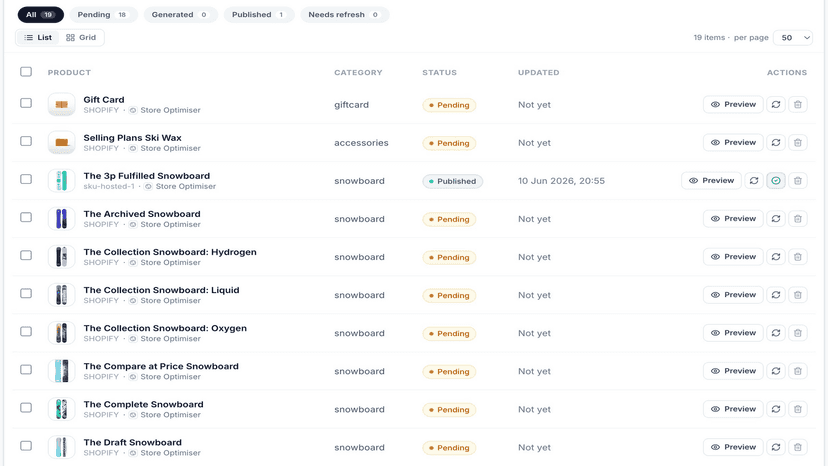
Task: Select Collection Snowboard: Oxygen checkbox
Action: 26,331
